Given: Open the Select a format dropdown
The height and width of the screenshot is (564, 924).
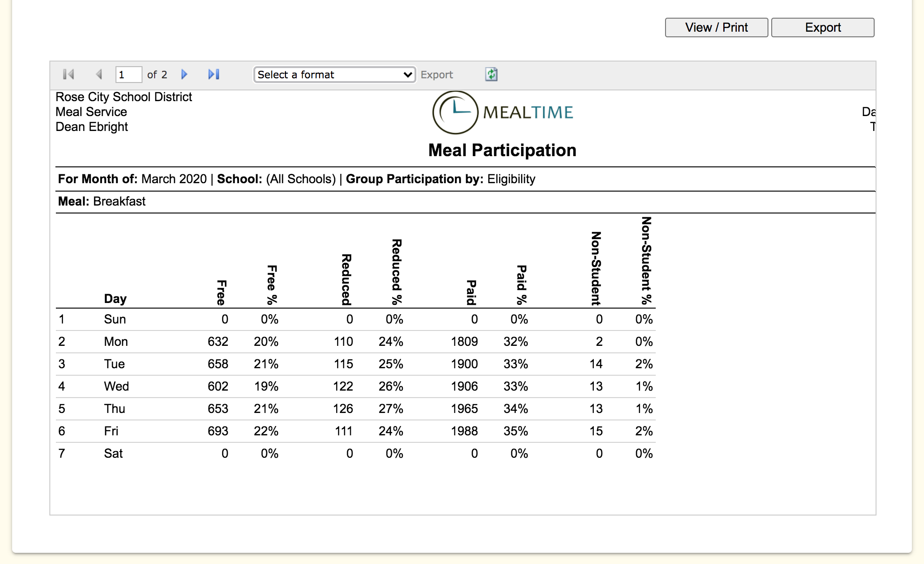Looking at the screenshot, I should [x=334, y=75].
